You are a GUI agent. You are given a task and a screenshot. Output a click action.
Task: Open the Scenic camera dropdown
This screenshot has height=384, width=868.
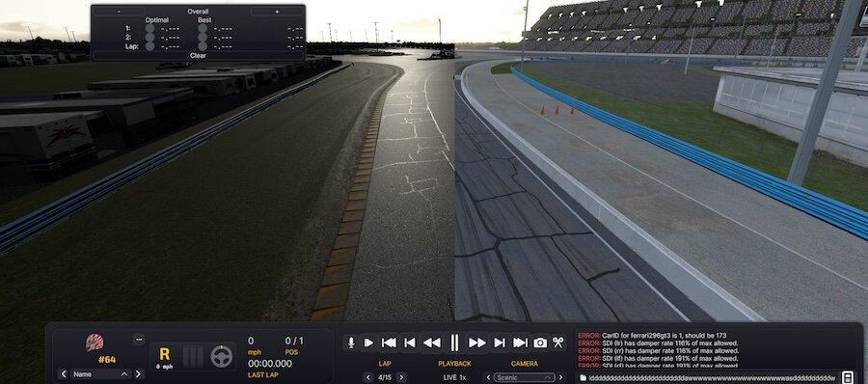pos(525,377)
